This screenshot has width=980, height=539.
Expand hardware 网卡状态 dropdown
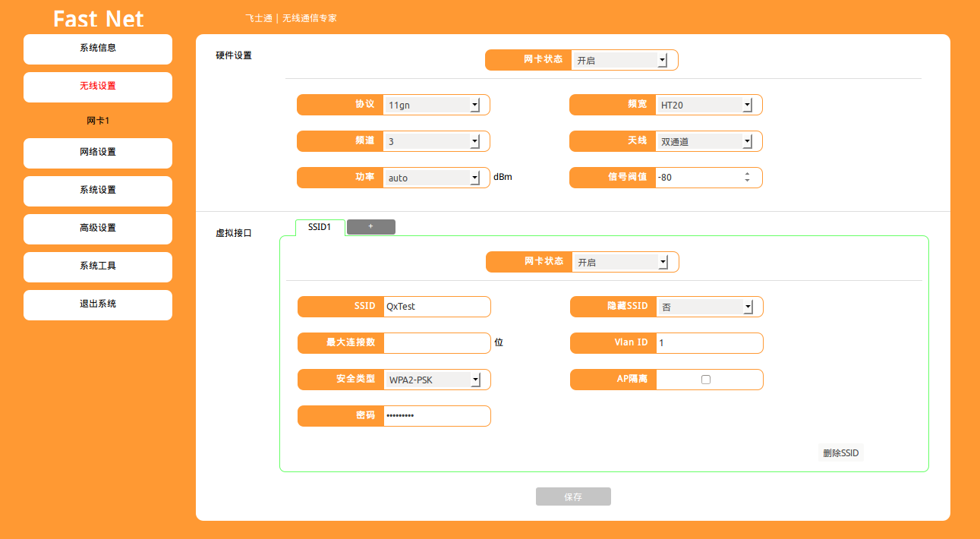click(x=619, y=61)
